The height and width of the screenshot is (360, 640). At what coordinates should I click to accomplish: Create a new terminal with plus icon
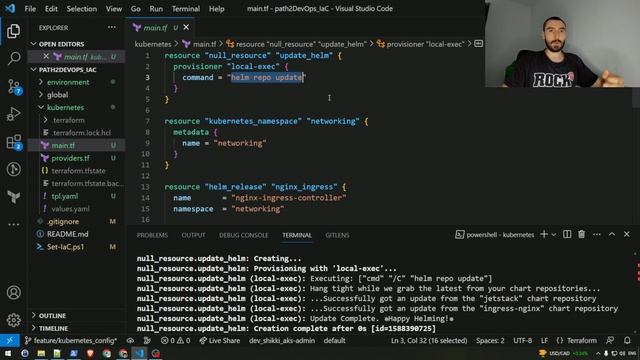544,234
